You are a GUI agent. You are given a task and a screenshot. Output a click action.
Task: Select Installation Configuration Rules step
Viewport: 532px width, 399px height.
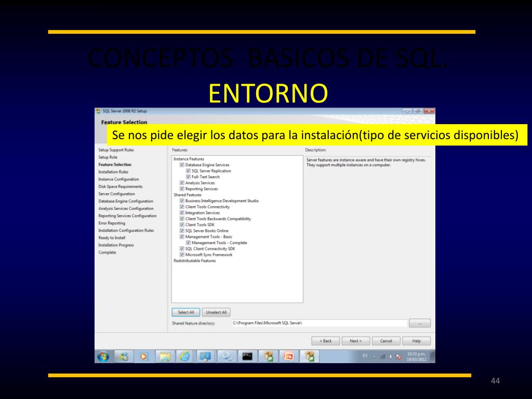126,230
